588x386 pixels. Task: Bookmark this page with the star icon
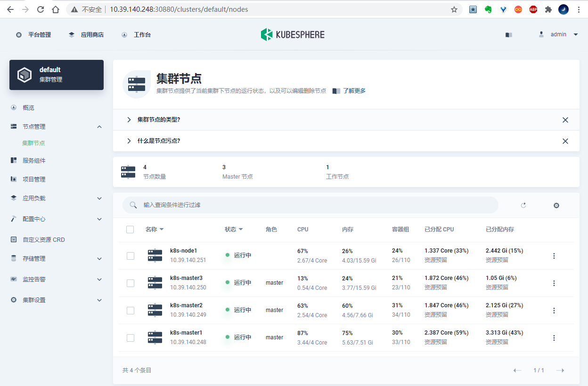click(454, 9)
